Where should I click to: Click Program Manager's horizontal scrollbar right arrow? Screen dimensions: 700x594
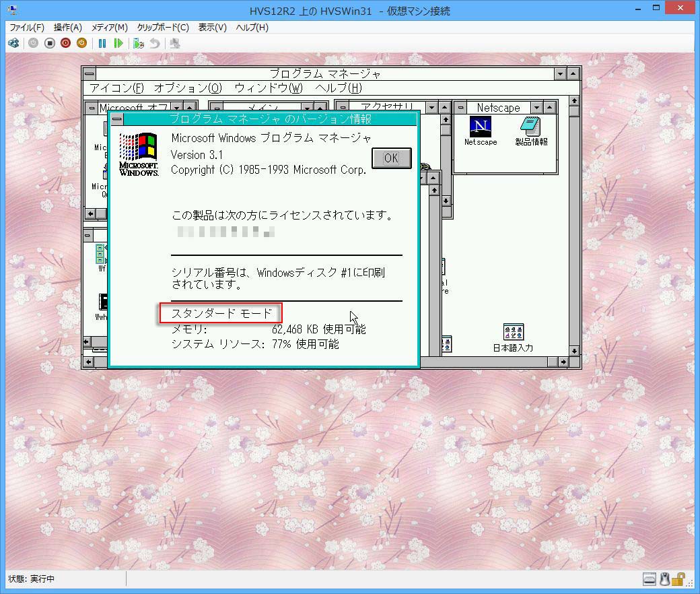coord(563,362)
